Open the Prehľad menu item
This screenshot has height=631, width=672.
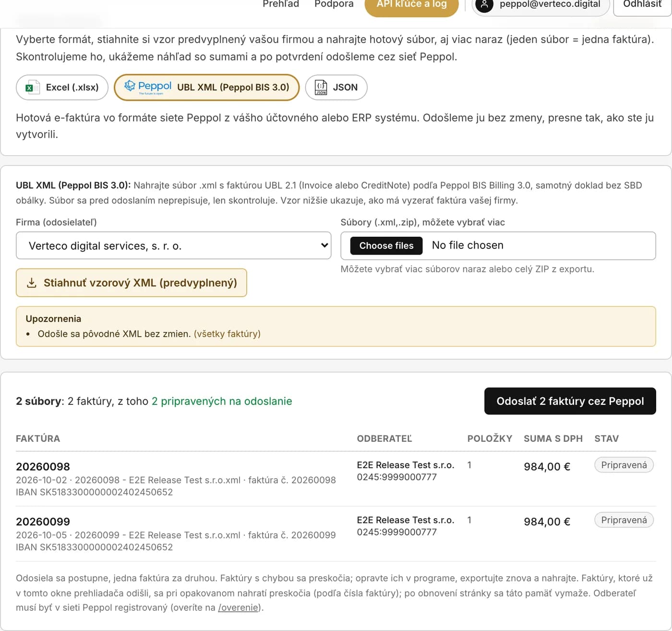click(x=281, y=4)
